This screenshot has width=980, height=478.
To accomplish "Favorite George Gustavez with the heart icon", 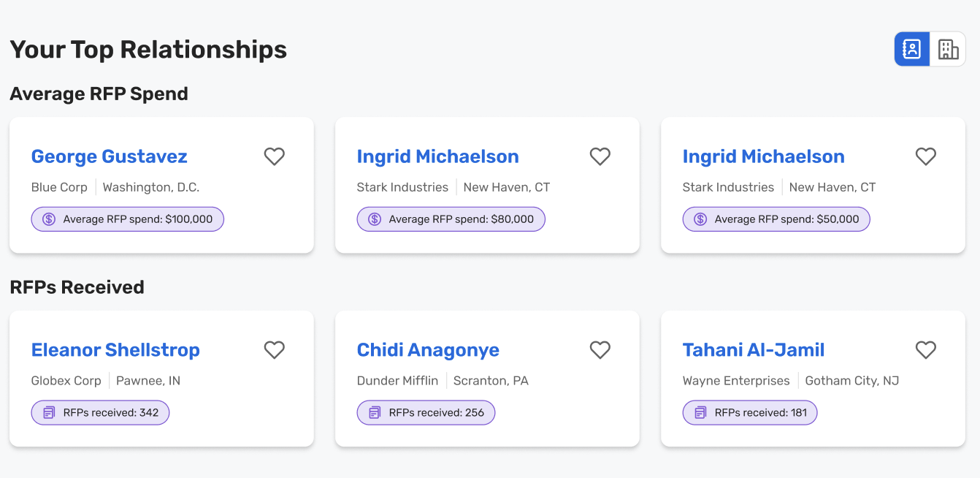I will pyautogui.click(x=274, y=156).
